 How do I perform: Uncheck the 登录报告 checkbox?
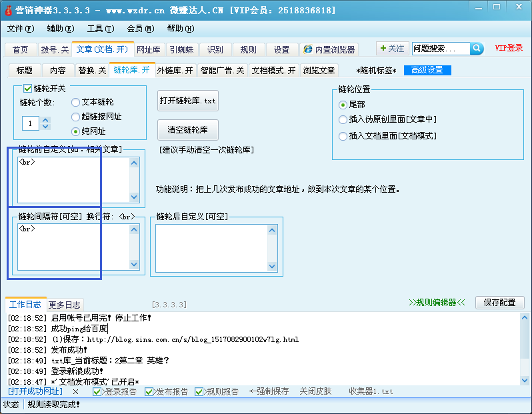pyautogui.click(x=97, y=391)
